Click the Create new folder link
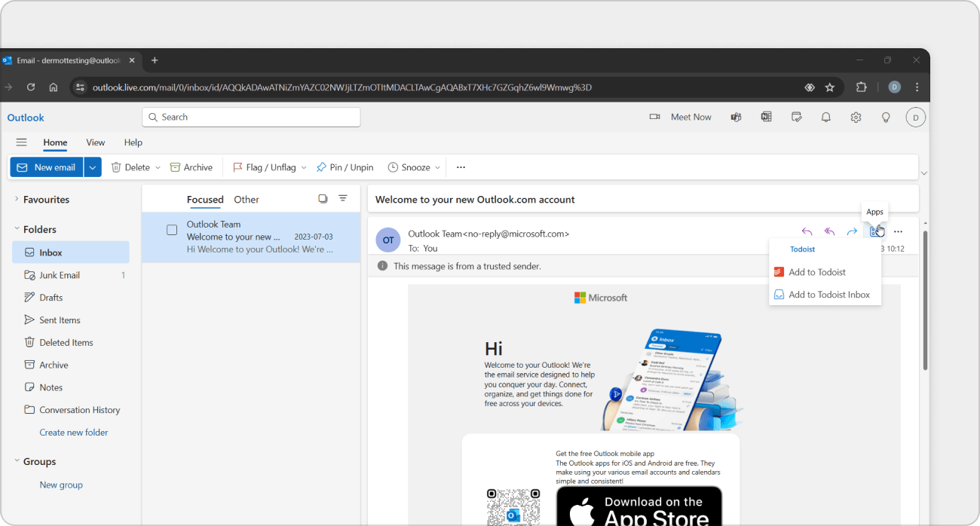The image size is (980, 526). pos(74,433)
